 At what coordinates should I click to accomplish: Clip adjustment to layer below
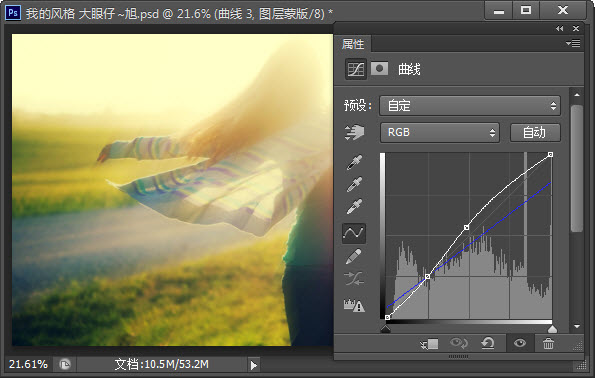pyautogui.click(x=429, y=344)
